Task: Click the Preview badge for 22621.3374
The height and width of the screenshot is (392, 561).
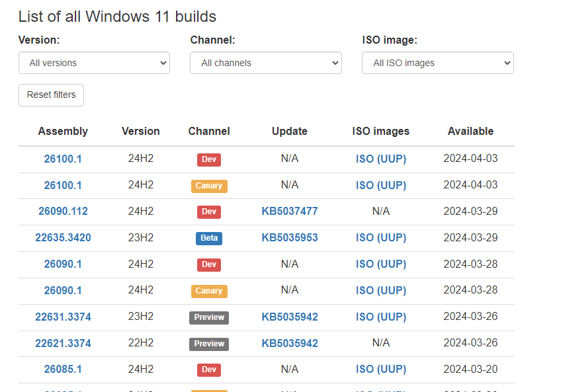Action: (x=209, y=344)
